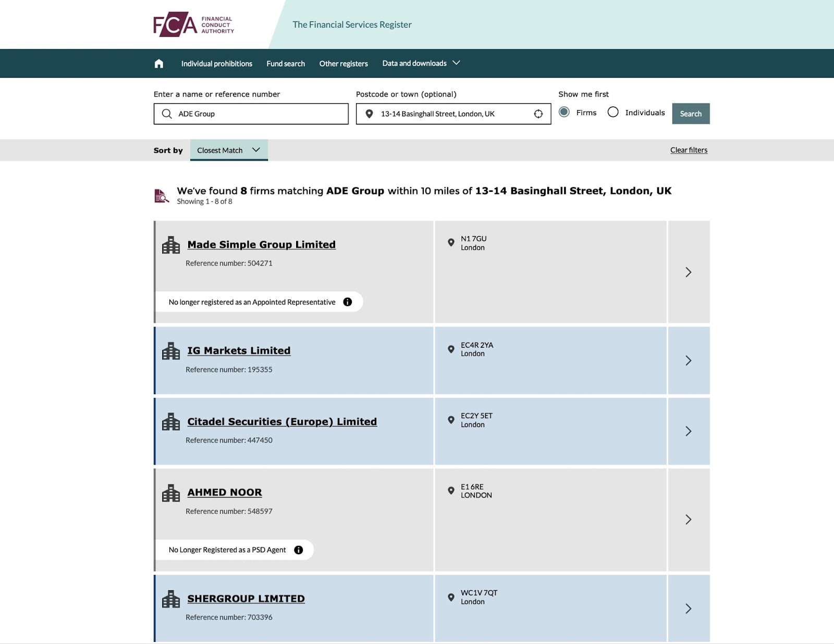The image size is (834, 644).
Task: Click Clear filters link
Action: 689,150
